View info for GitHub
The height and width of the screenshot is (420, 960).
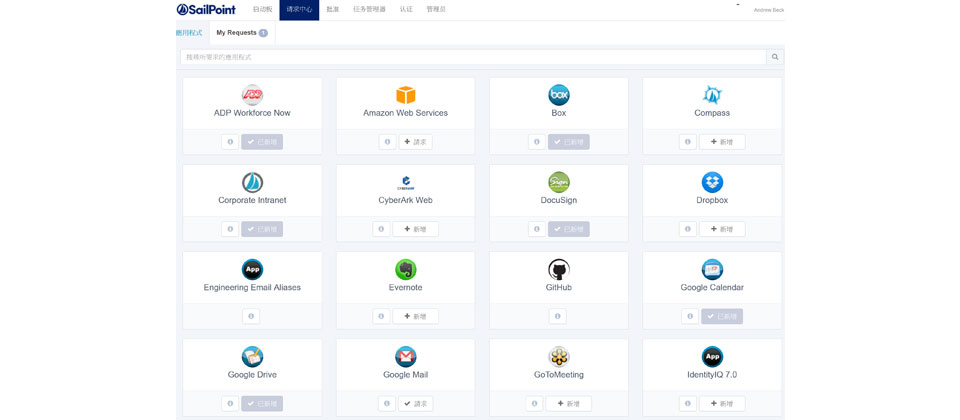coord(557,317)
